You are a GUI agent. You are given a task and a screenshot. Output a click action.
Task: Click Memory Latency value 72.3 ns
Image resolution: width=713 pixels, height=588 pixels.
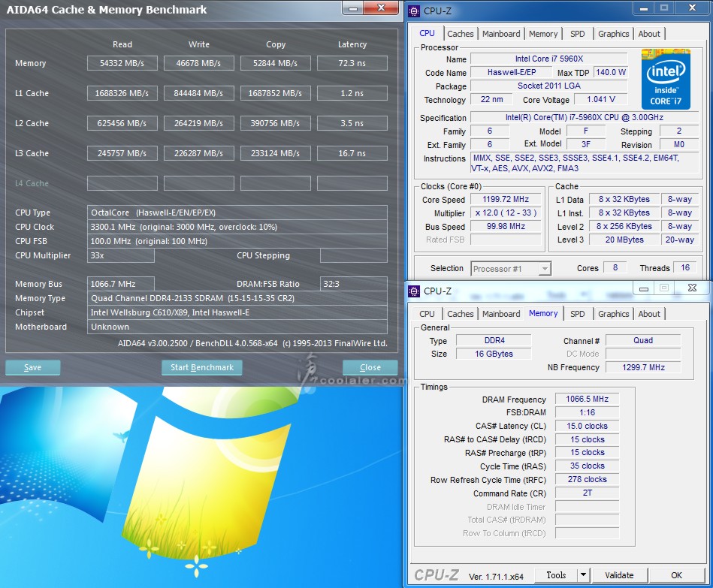coord(352,63)
